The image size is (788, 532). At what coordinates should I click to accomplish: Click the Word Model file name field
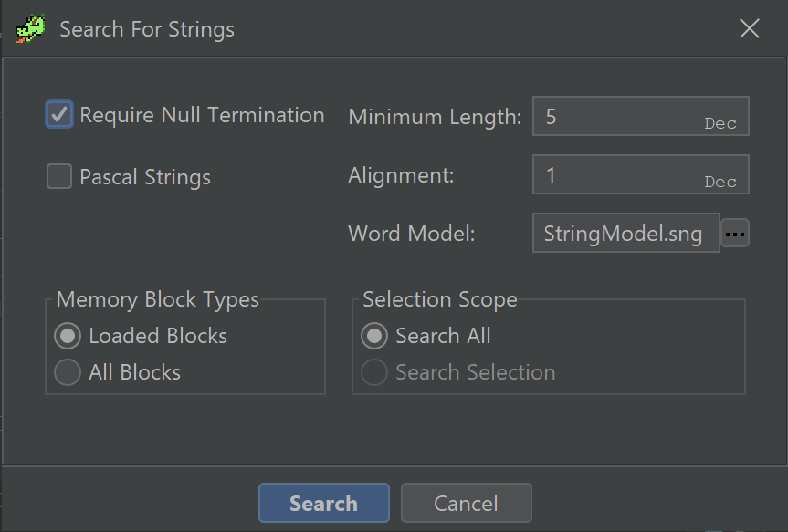[625, 234]
